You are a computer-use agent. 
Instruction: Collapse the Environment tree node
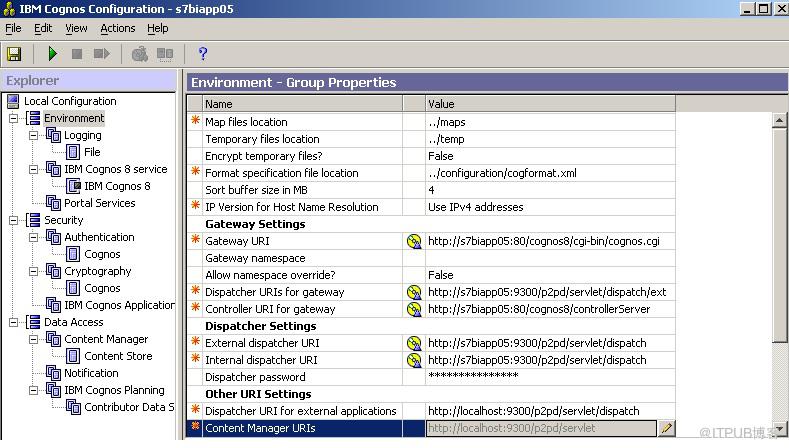(14, 118)
